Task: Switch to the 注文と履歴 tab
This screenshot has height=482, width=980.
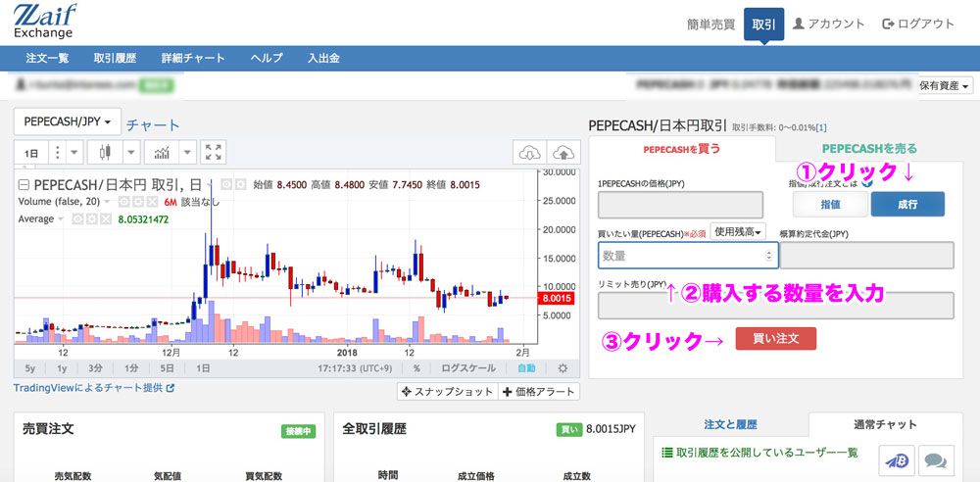Action: click(x=730, y=425)
